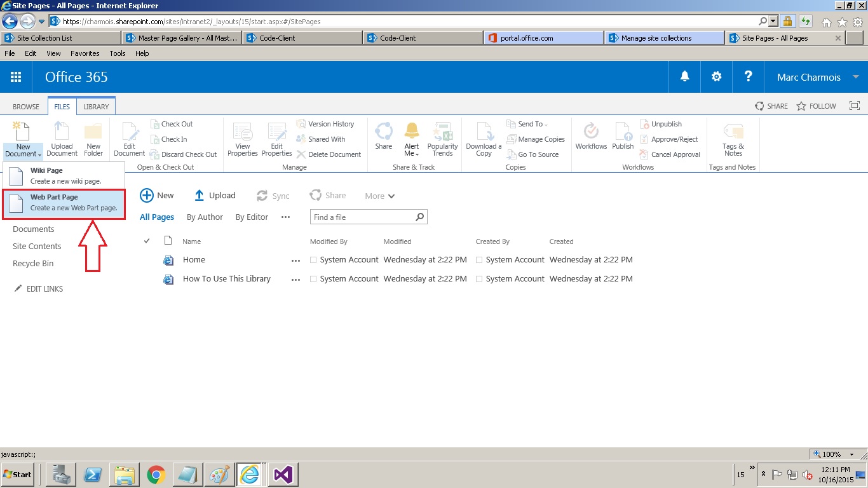Open Tags & Notes
Viewport: 868px width, 488px height.
point(733,139)
